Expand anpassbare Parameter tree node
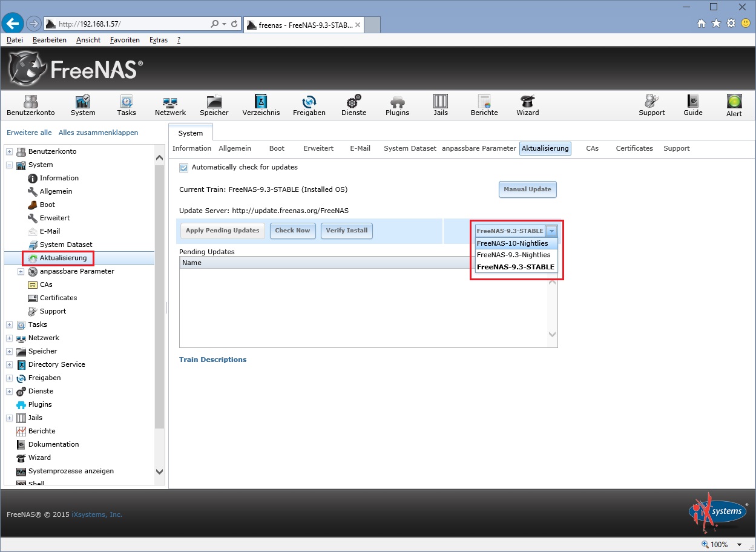 pyautogui.click(x=21, y=271)
